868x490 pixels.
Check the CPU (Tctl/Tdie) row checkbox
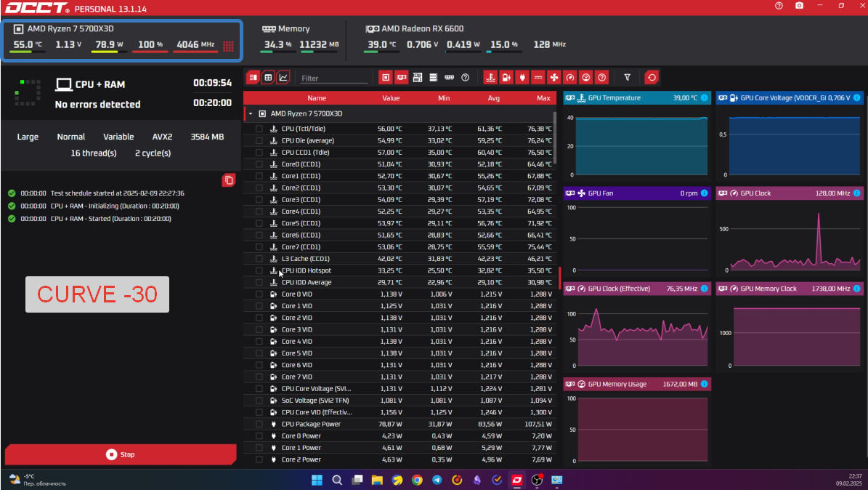pos(259,129)
